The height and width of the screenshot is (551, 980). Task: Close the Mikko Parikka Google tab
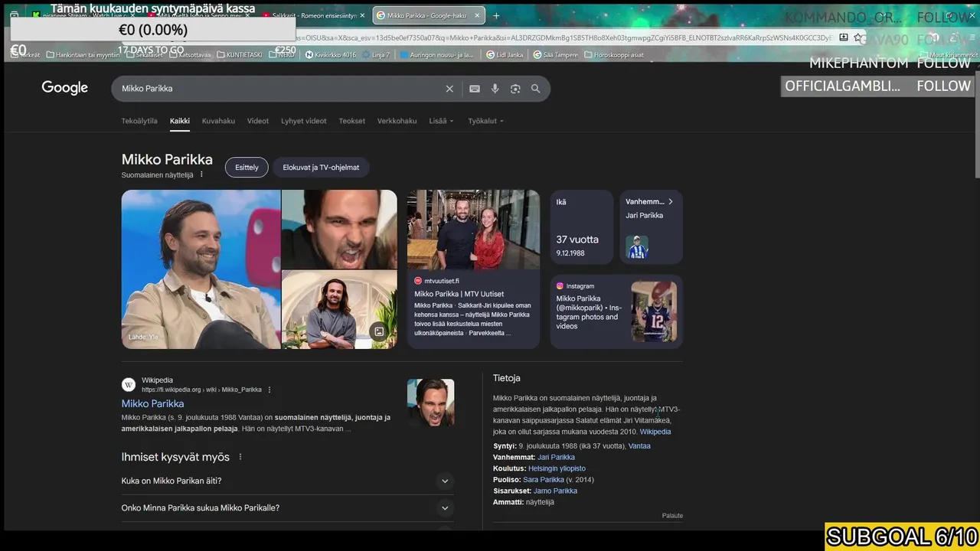tap(477, 15)
